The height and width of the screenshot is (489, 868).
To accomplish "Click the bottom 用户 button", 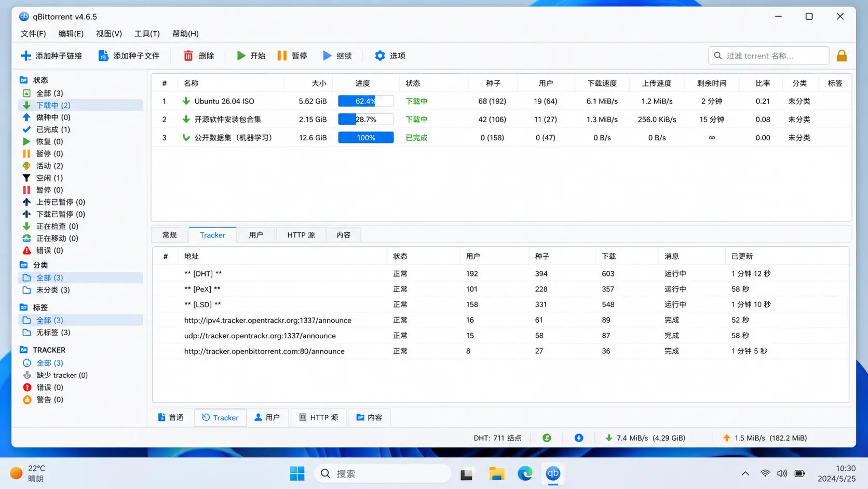I will pos(267,417).
